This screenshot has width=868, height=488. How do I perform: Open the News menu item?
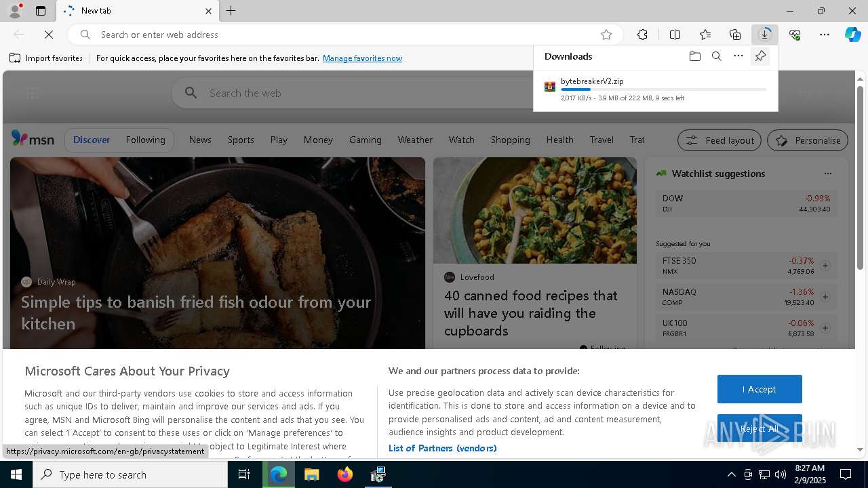(x=200, y=140)
